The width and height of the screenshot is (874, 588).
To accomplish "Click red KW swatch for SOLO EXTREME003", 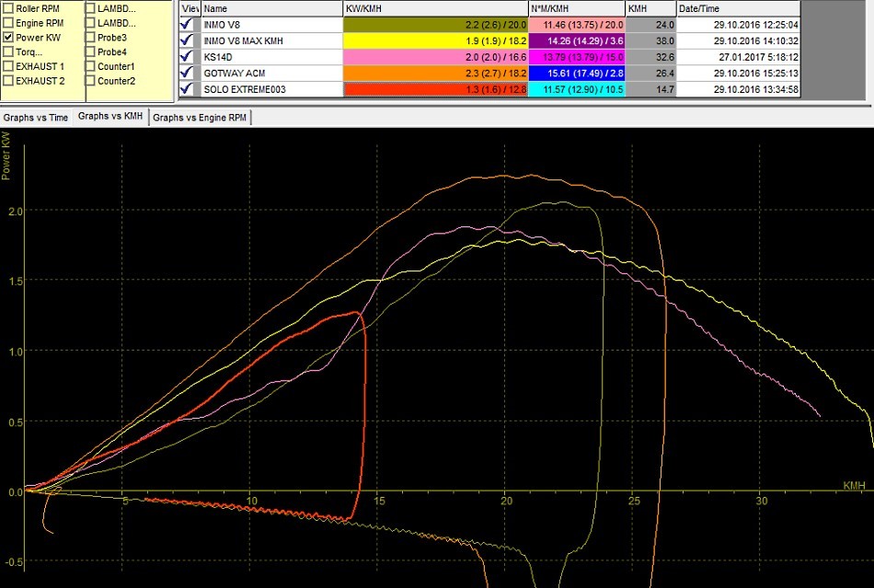I will click(x=435, y=89).
